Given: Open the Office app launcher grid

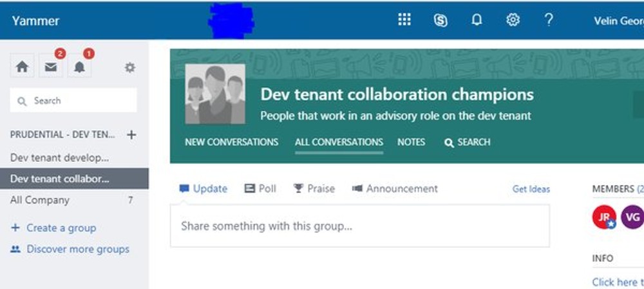Looking at the screenshot, I should click(x=404, y=19).
